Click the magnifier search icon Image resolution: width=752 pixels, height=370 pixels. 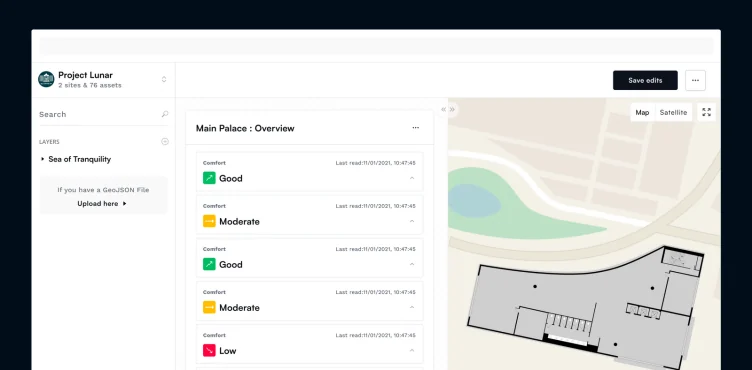(x=165, y=114)
